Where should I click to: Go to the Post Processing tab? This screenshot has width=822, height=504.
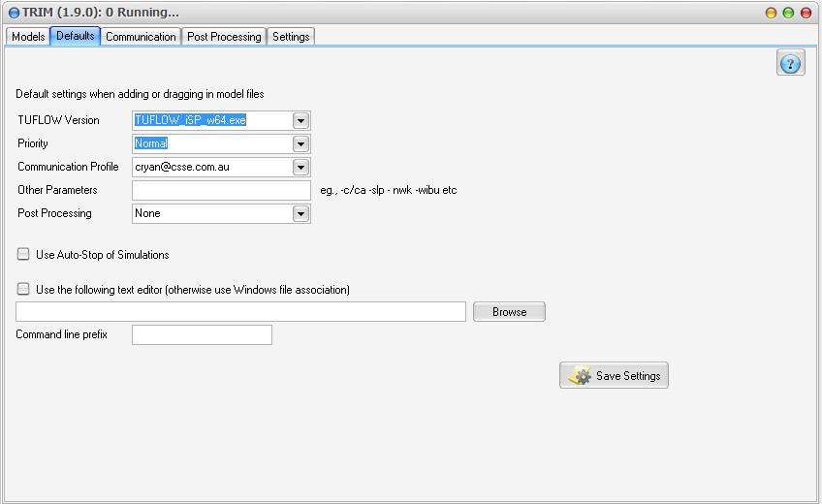point(224,37)
